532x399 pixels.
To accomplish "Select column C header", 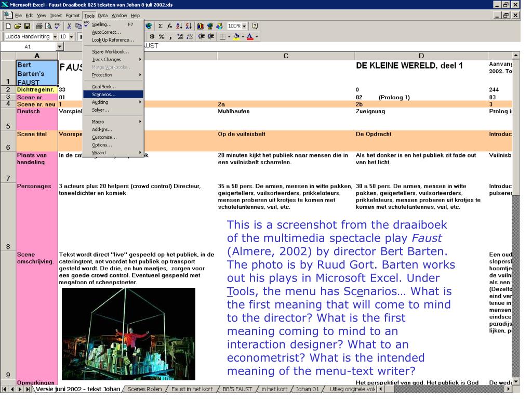I will pos(286,56).
